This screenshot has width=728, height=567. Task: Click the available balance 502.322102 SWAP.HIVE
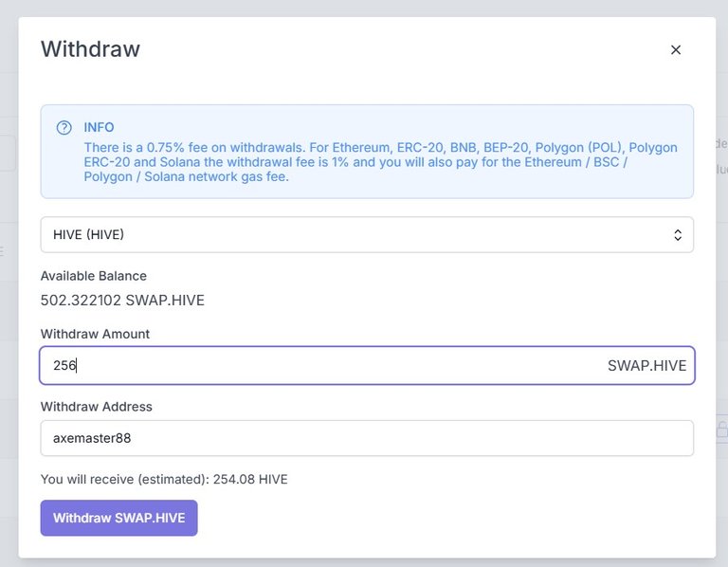coord(122,301)
